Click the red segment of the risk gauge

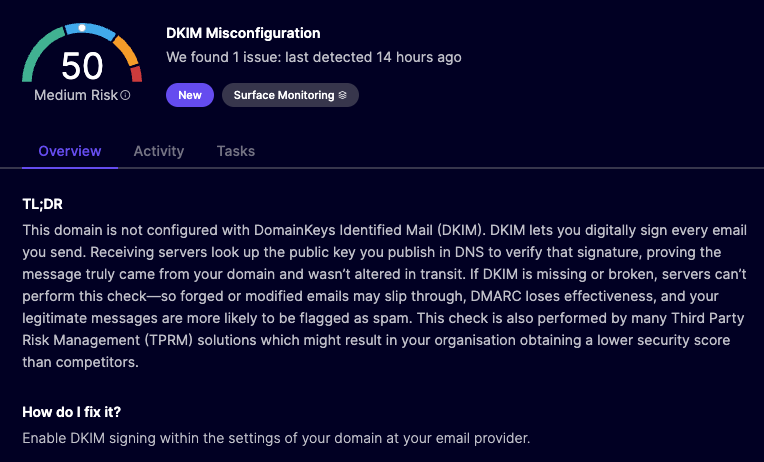[136, 74]
